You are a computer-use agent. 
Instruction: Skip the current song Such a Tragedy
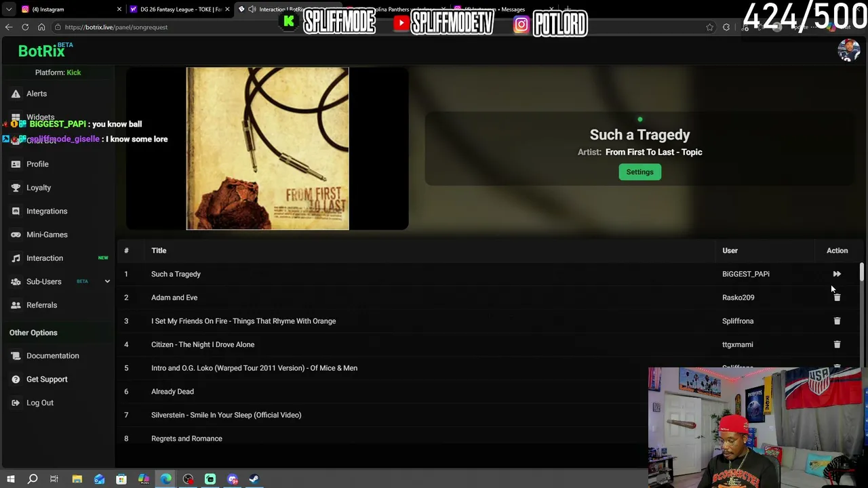(x=837, y=274)
